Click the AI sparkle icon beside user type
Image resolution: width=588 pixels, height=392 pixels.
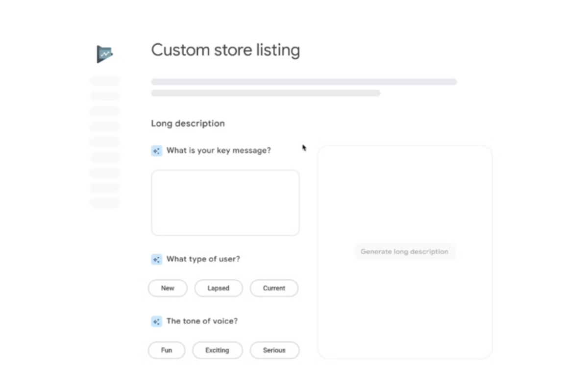156,260
